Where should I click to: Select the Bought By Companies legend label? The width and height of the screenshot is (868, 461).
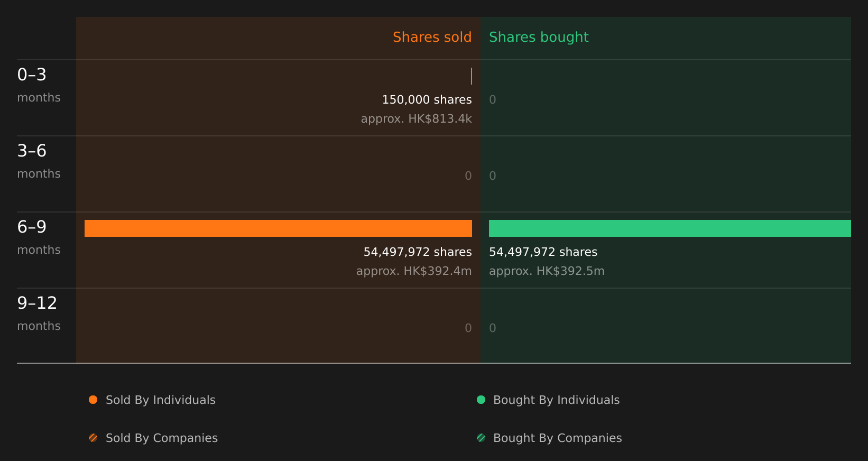(x=557, y=438)
